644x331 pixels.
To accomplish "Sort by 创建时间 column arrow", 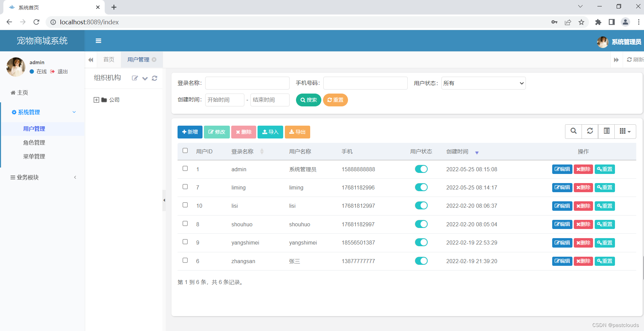I will (477, 153).
